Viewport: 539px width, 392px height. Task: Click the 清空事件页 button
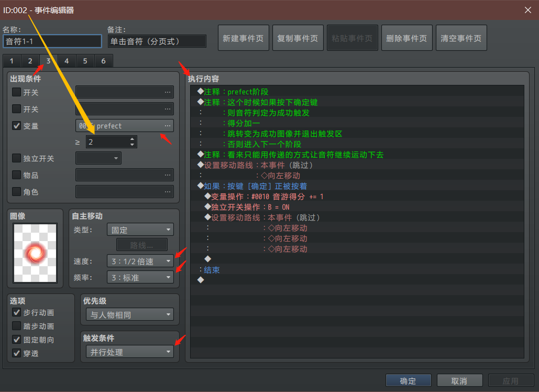(461, 38)
